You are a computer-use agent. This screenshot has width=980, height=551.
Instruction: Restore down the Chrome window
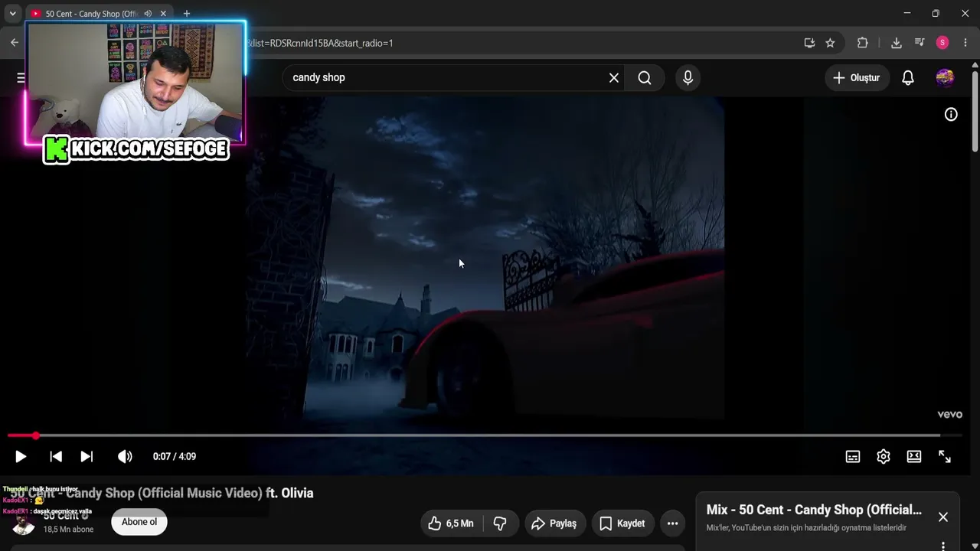pyautogui.click(x=936, y=13)
